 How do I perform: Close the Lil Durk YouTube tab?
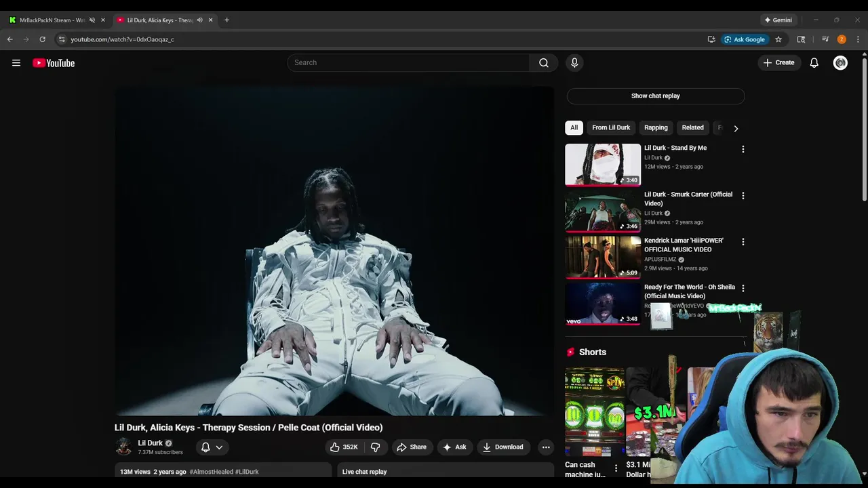pos(210,20)
